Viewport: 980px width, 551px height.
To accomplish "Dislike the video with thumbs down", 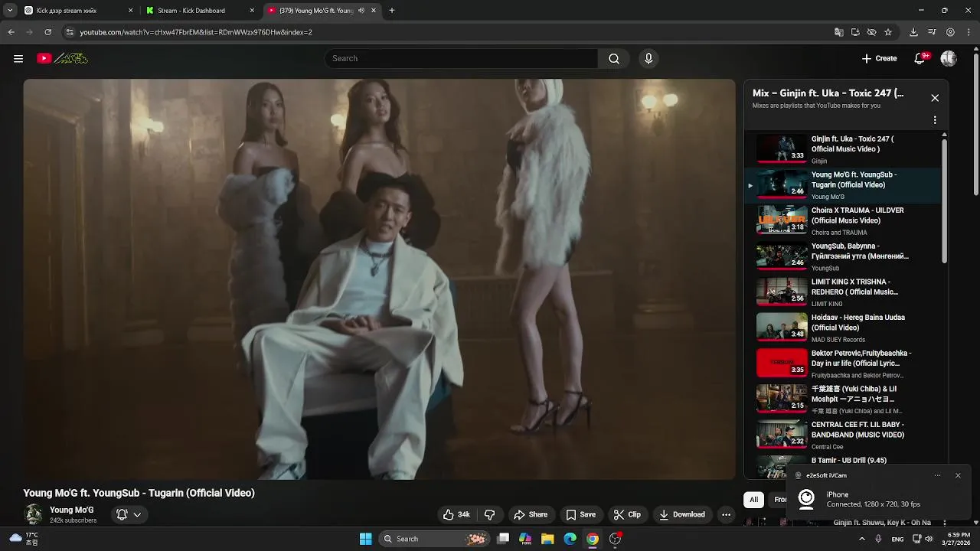I will point(490,514).
